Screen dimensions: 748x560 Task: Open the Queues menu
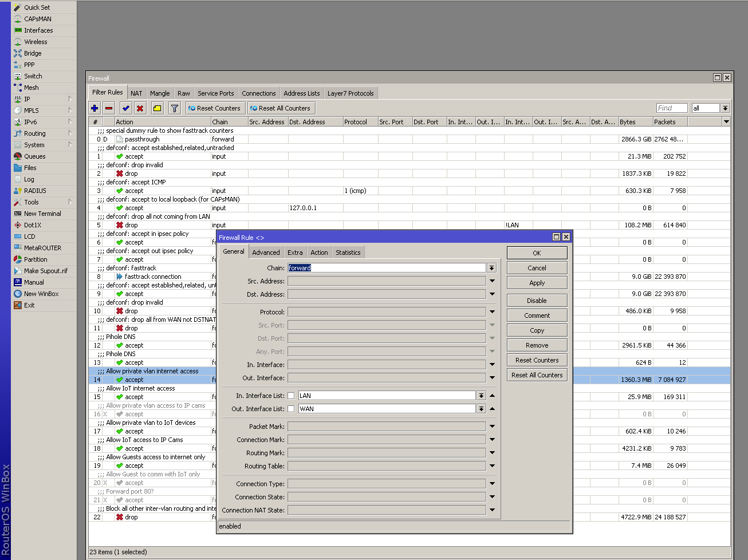(x=34, y=156)
